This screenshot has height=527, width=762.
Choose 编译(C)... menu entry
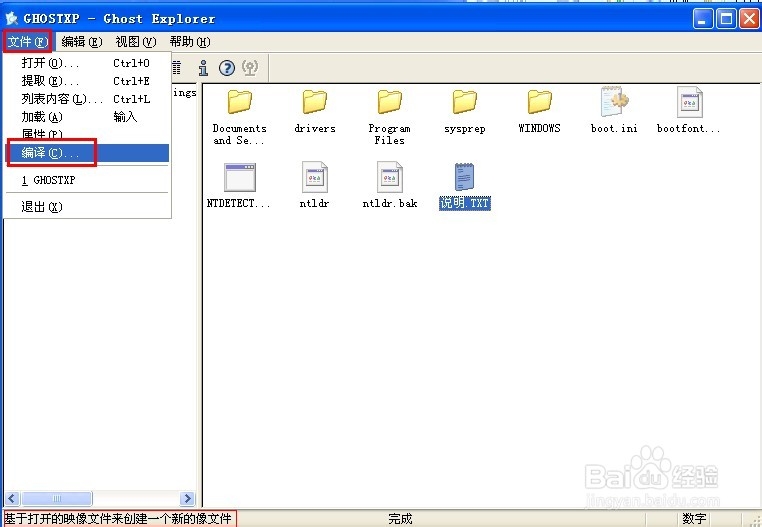[87, 153]
